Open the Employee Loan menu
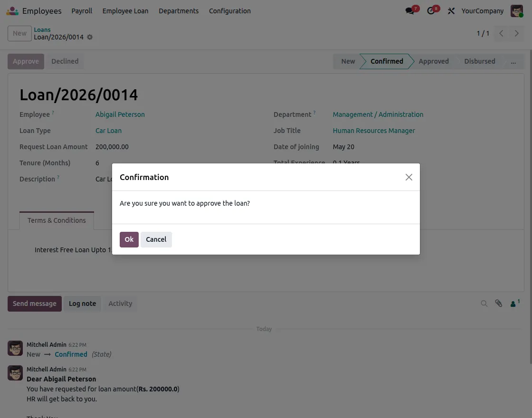Image resolution: width=532 pixels, height=418 pixels. point(125,11)
